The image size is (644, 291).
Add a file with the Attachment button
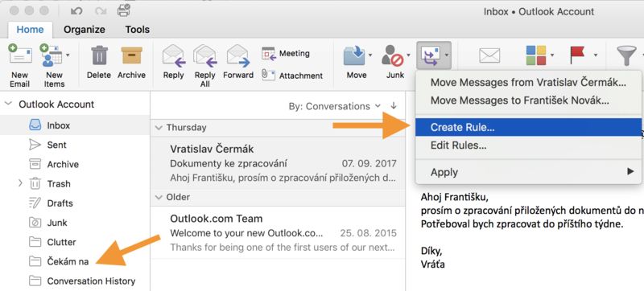(x=292, y=76)
